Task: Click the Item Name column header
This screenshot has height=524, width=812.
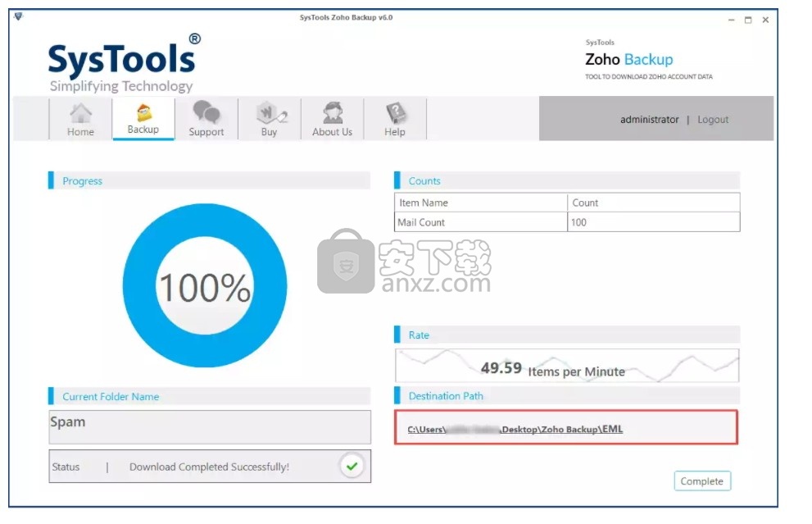Action: tap(481, 203)
